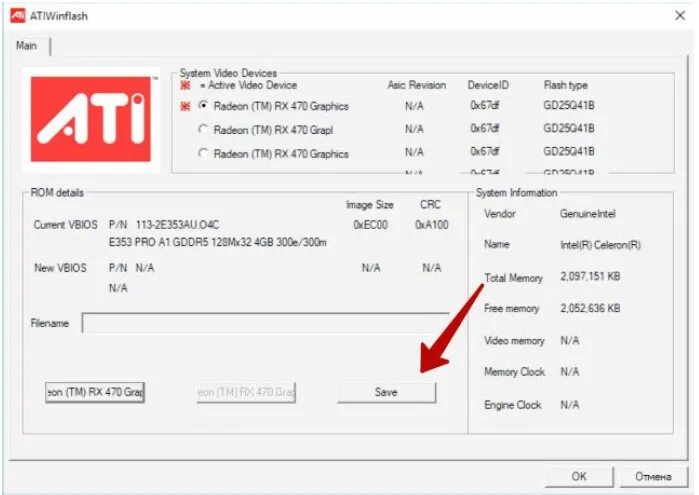Click free memory value 2,052,636 KB
The width and height of the screenshot is (699, 495).
590,308
